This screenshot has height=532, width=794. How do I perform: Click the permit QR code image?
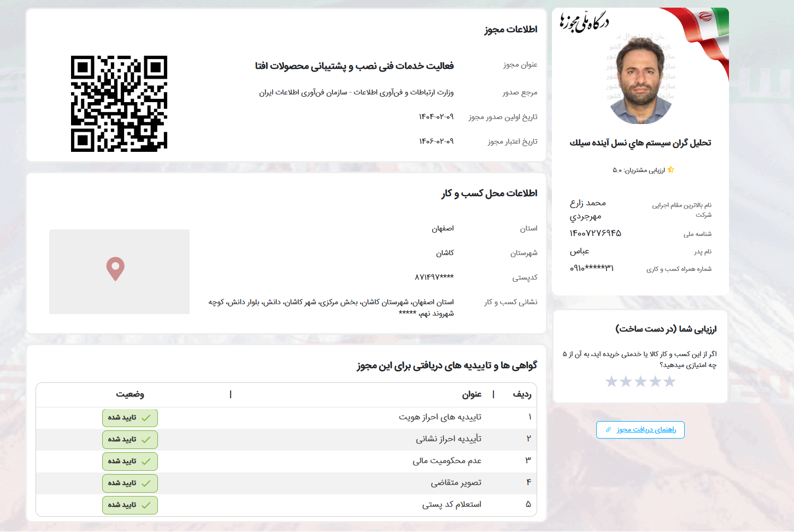pos(119,104)
